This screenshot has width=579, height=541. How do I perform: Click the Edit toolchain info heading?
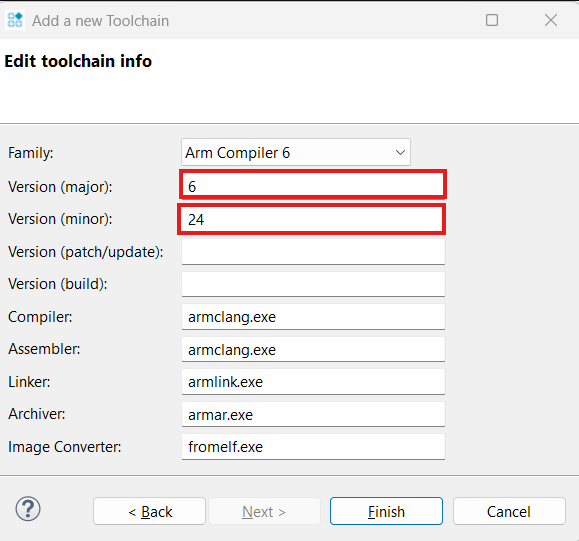click(x=78, y=61)
